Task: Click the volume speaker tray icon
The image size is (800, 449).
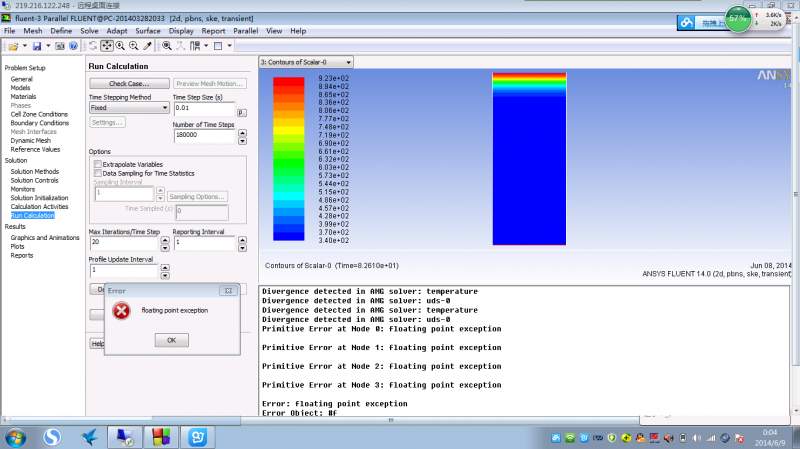Action: (x=696, y=438)
